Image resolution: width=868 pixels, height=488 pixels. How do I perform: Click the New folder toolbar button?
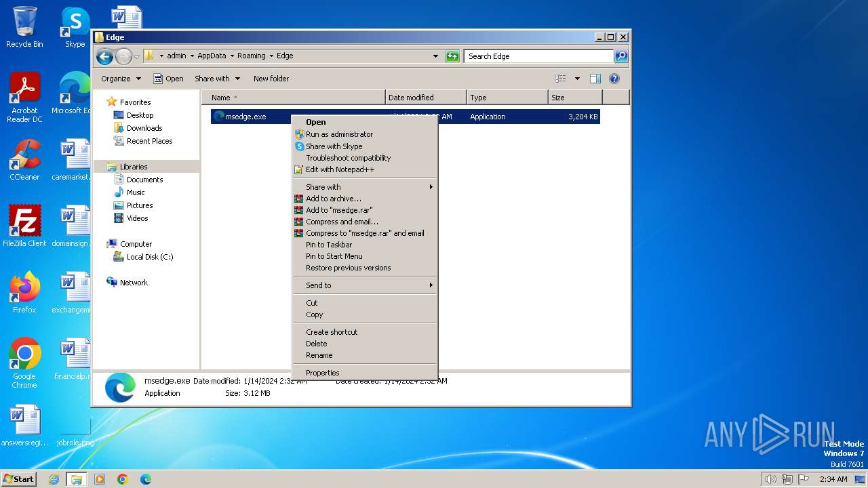click(x=271, y=79)
